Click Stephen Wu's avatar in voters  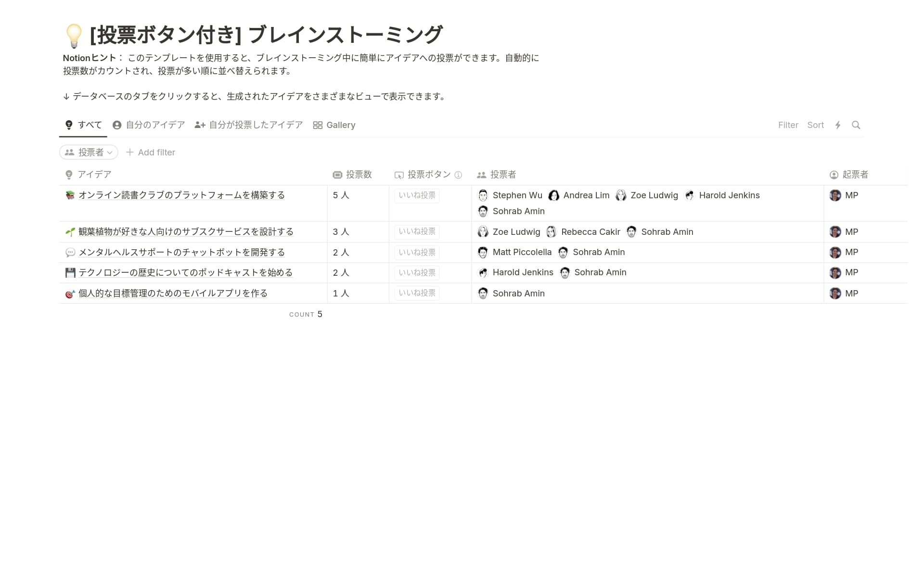tap(483, 195)
